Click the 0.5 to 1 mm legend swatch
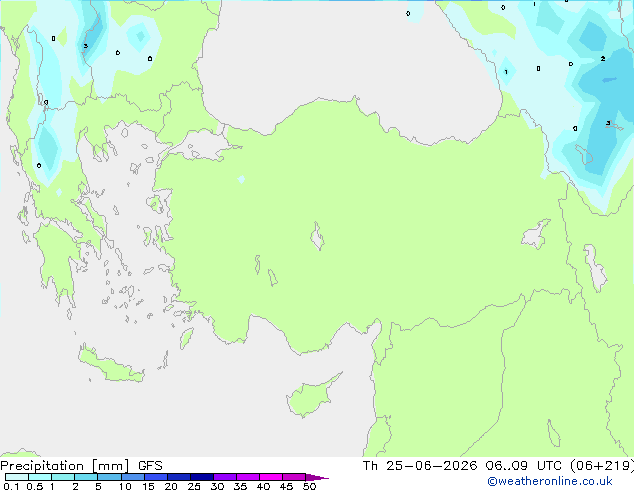 pyautogui.click(x=40, y=477)
